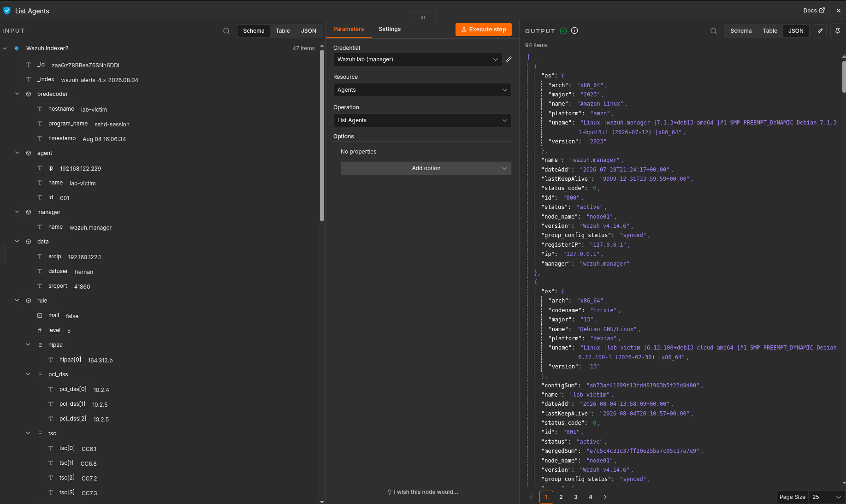Open the Docs link
This screenshot has height=504, width=846.
814,11
